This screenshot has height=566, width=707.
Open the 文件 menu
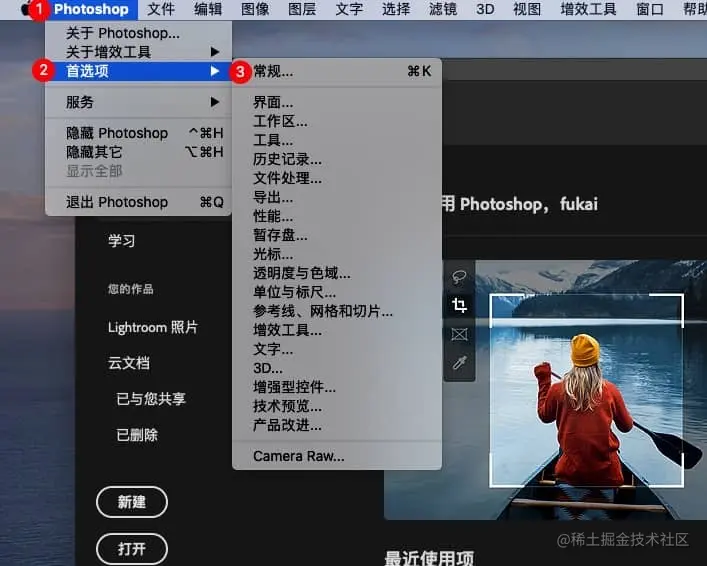click(x=161, y=9)
